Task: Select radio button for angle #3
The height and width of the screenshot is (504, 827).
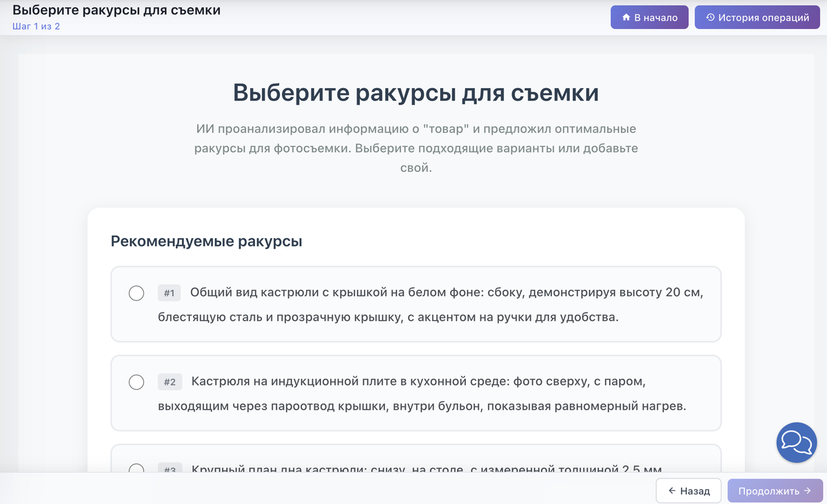Action: click(x=136, y=468)
